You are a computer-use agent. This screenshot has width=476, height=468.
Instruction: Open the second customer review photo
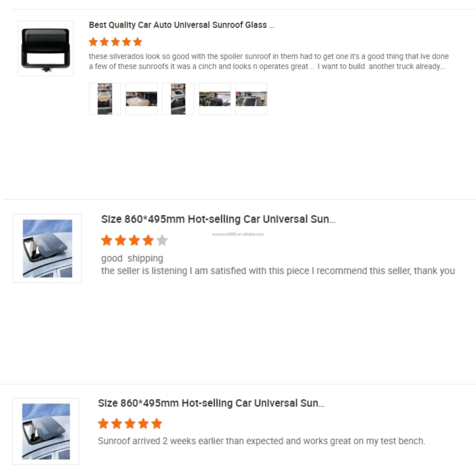coord(142,99)
